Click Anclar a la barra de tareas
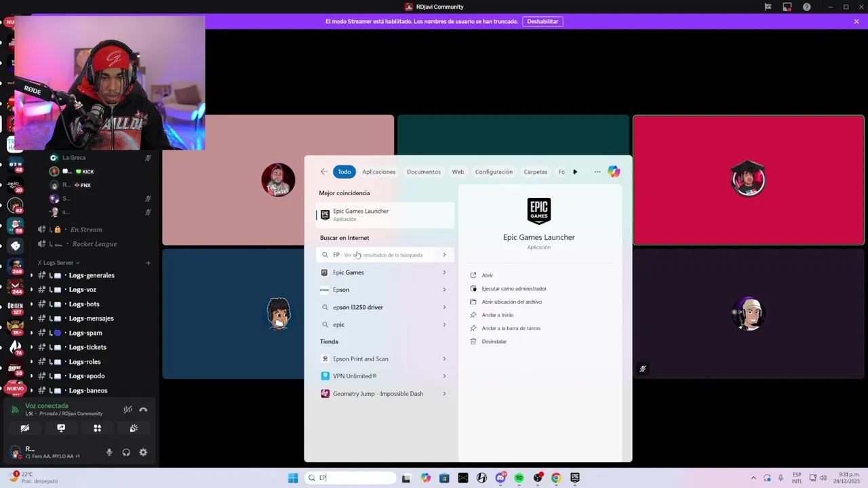 click(511, 328)
